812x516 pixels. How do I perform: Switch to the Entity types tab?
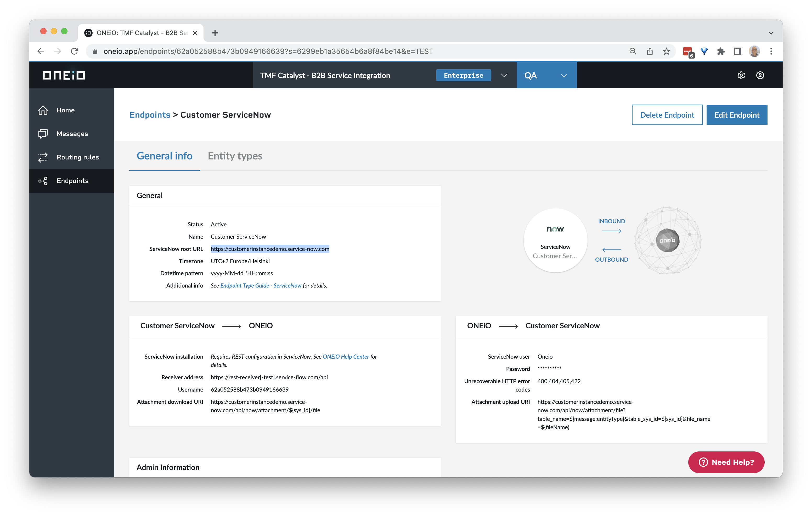click(235, 156)
